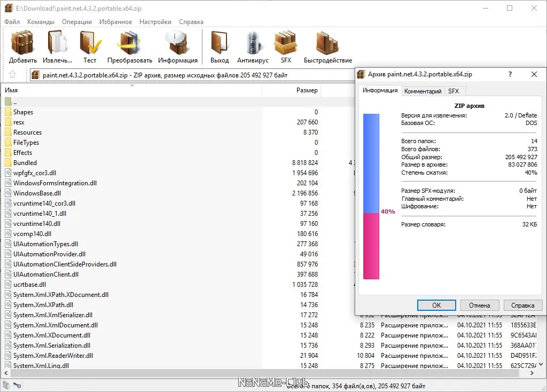Click the horizontal scrollbar left arrow
547x392 pixels.
tap(6, 373)
